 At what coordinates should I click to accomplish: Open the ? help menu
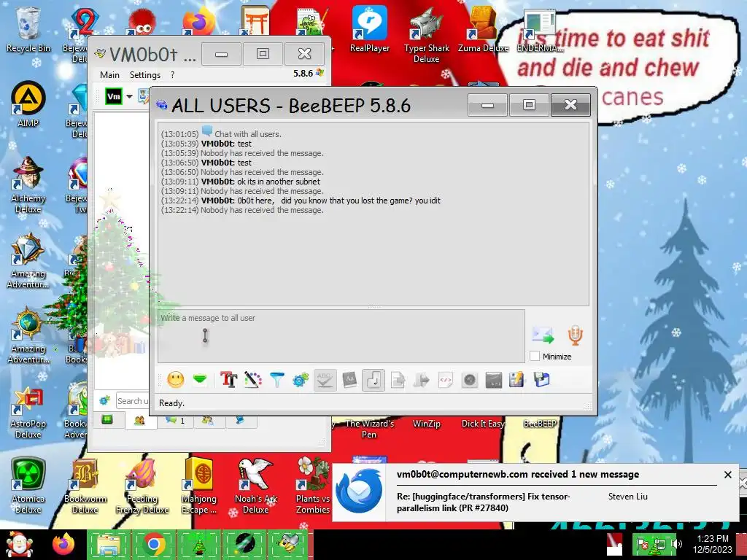pyautogui.click(x=172, y=75)
